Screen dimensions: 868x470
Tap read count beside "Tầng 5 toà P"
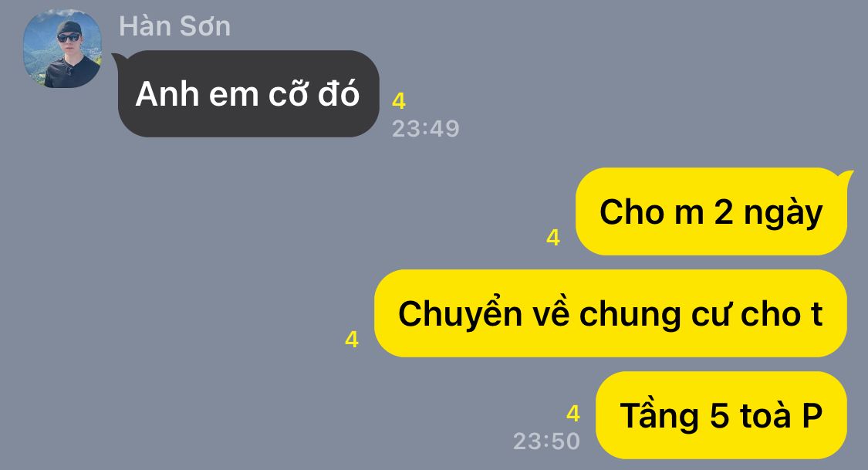point(573,414)
